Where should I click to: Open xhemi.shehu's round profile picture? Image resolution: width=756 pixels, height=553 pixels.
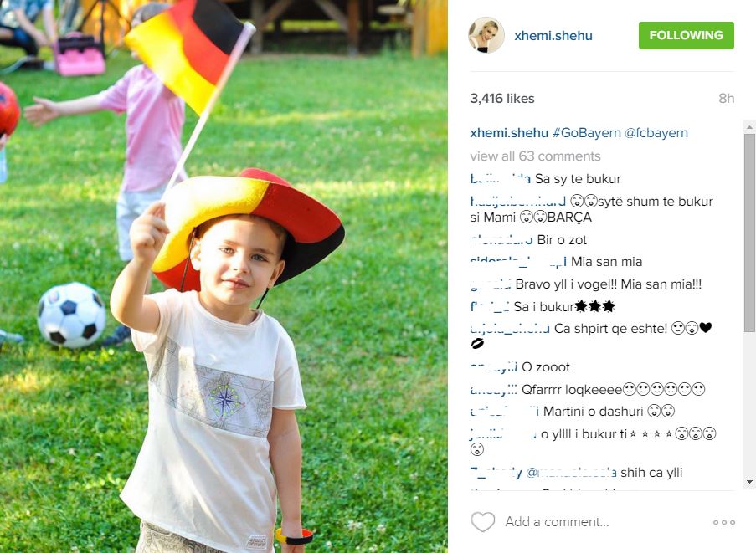pos(486,35)
